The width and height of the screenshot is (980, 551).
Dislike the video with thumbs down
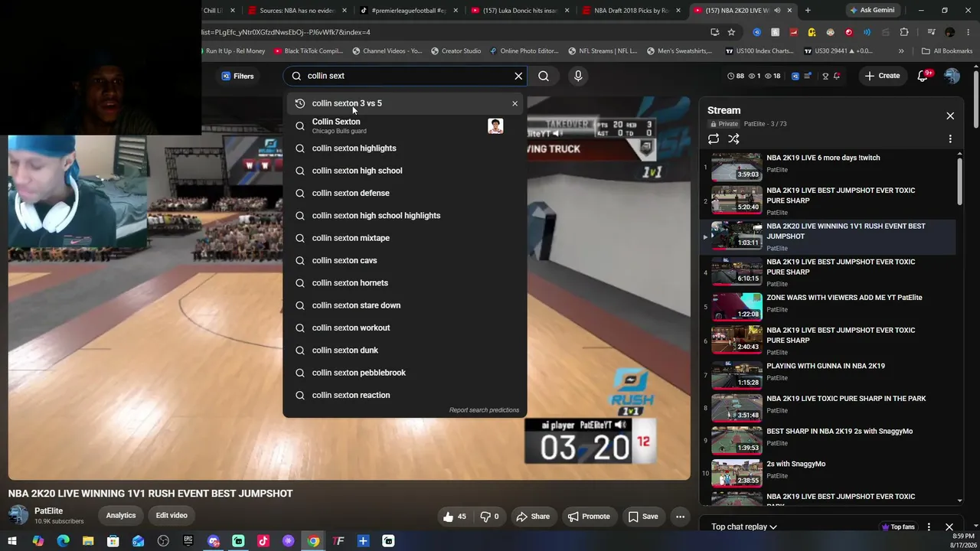click(489, 517)
